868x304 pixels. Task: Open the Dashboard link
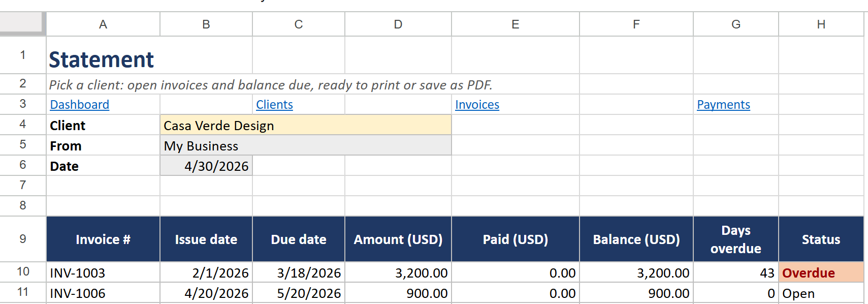(x=79, y=105)
